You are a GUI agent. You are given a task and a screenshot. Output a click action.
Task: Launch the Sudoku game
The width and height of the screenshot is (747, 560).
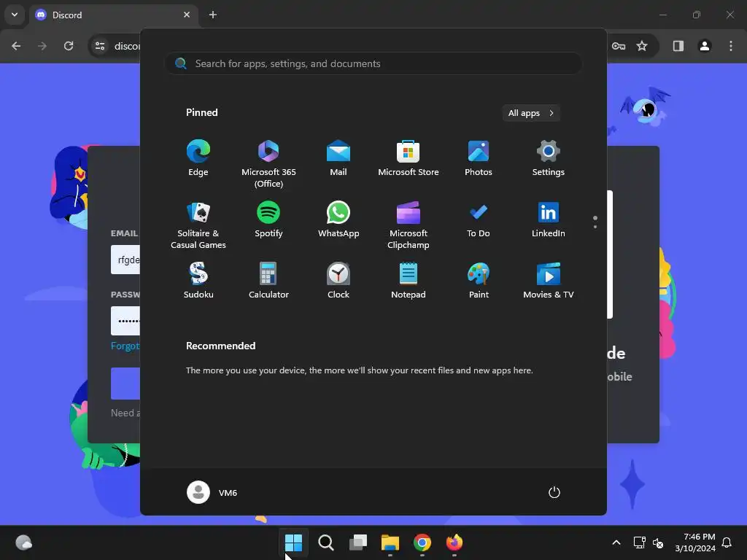[x=198, y=281]
